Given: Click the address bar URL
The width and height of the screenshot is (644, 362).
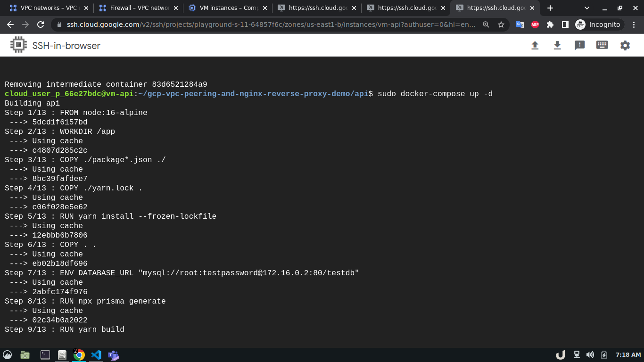Looking at the screenshot, I should point(271,25).
